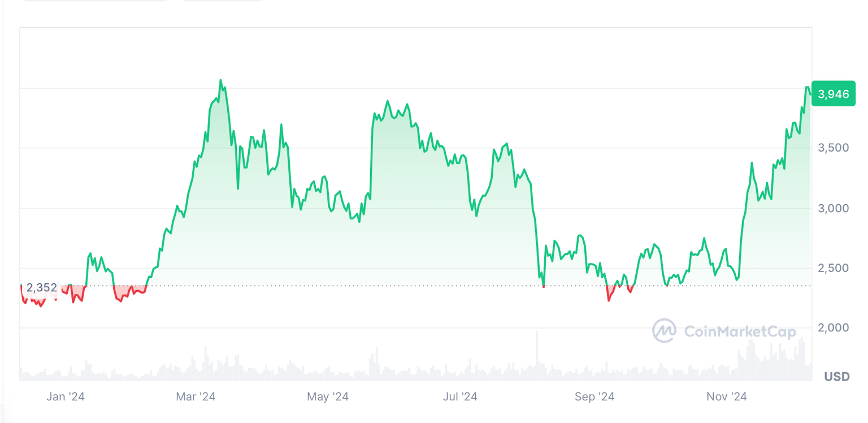Screen dimensions: 868x423
Task: Select the Mar '24 date label
Action: tap(196, 397)
